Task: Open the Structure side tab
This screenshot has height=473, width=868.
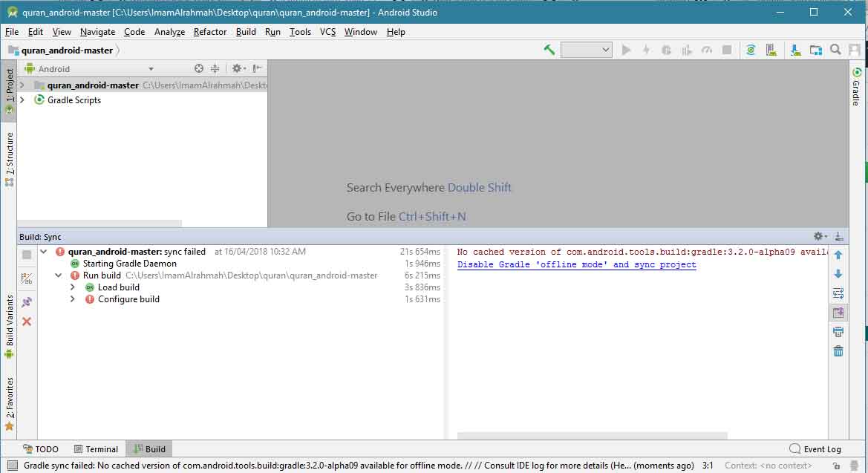Action: [x=10, y=160]
